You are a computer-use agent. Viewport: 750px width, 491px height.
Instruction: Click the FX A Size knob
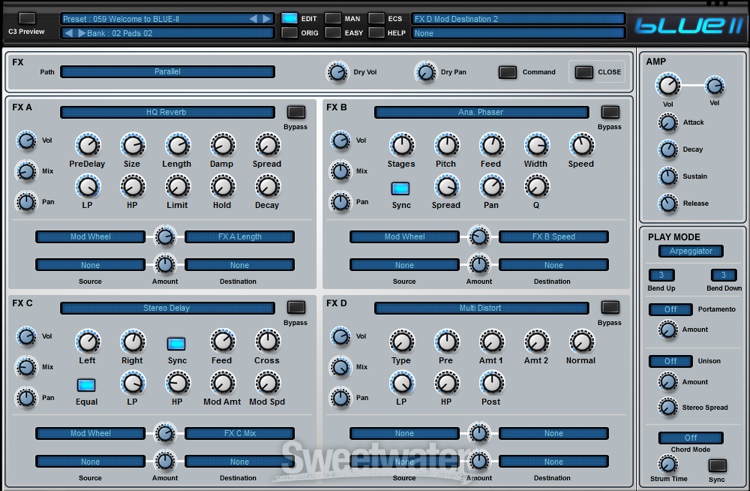point(132,145)
